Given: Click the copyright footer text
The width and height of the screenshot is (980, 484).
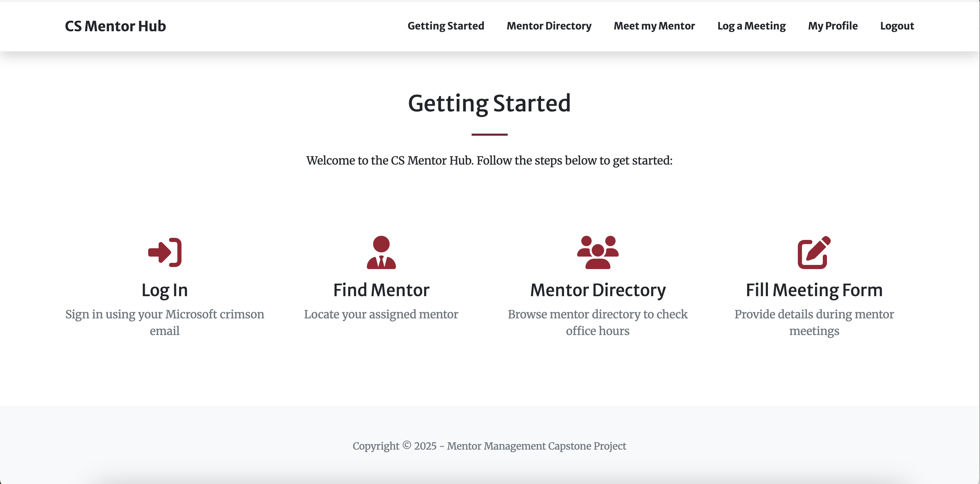Looking at the screenshot, I should pyautogui.click(x=490, y=446).
